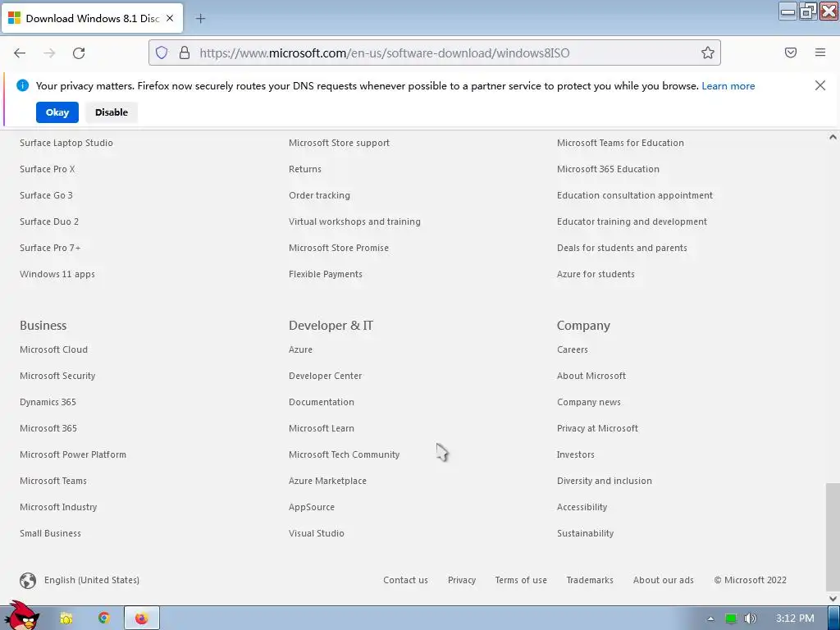
Task: Open Microsoft Cloud link
Action: coord(53,349)
